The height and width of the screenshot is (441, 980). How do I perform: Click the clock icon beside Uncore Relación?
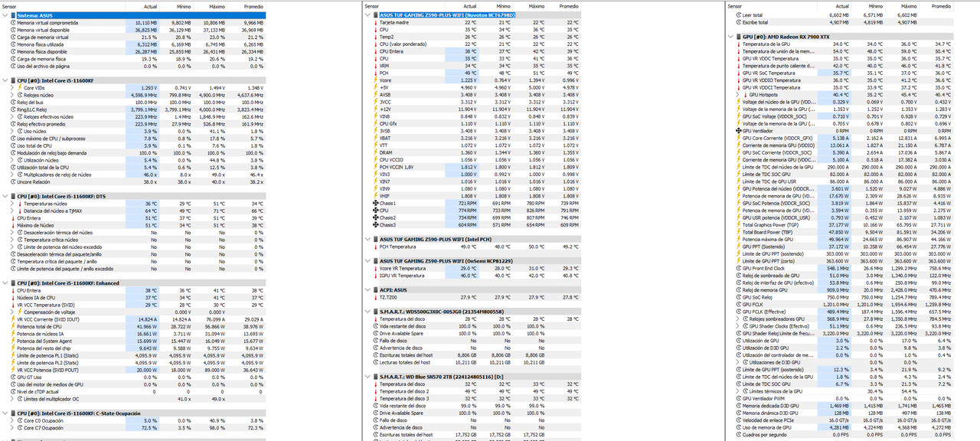(x=12, y=181)
